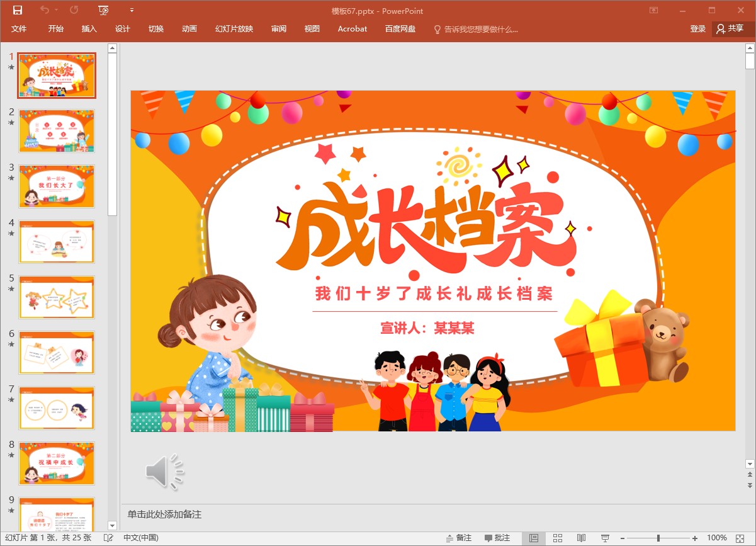Toggle the 备注 notes pane
Image resolution: width=756 pixels, height=546 pixels.
459,538
